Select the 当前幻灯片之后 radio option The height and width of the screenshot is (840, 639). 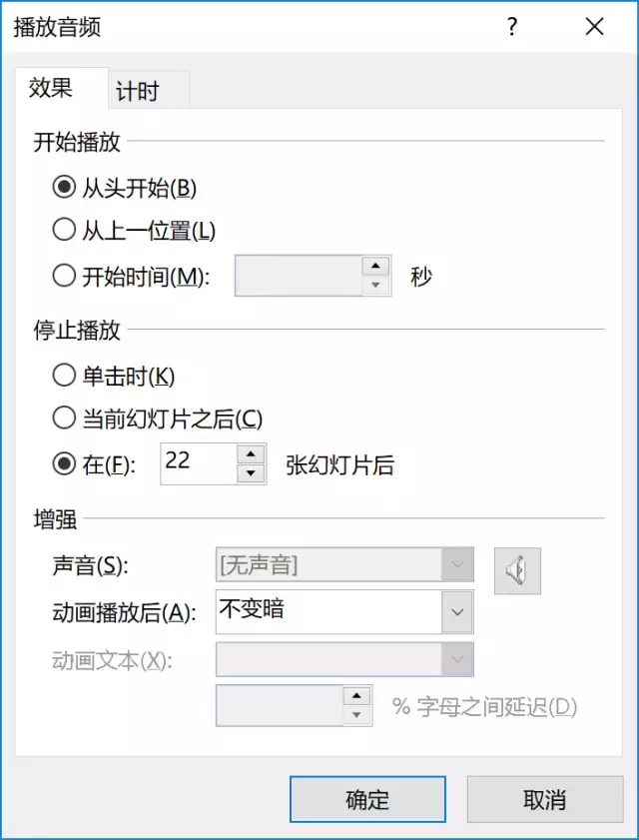[x=64, y=419]
